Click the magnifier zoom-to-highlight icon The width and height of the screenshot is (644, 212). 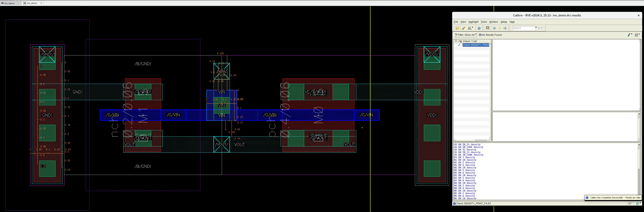tap(470, 28)
